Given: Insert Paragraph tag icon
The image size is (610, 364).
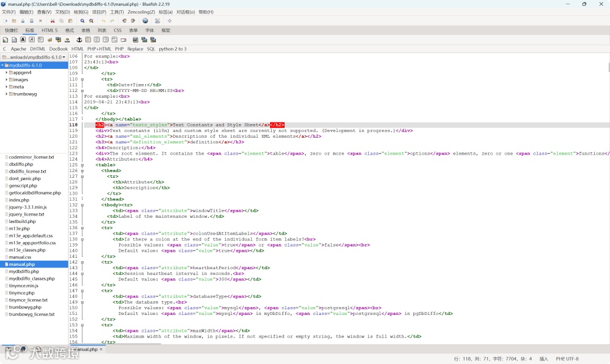Looking at the screenshot, I should (x=41, y=40).
